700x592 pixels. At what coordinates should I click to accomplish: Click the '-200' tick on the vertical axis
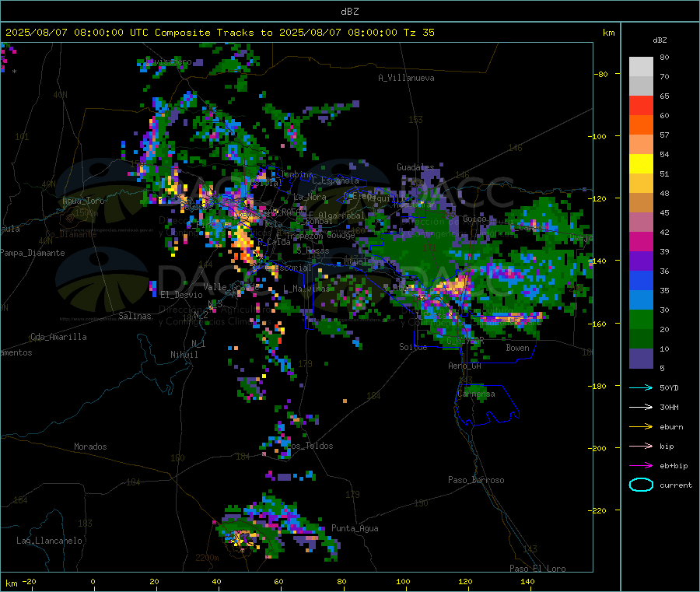597,448
